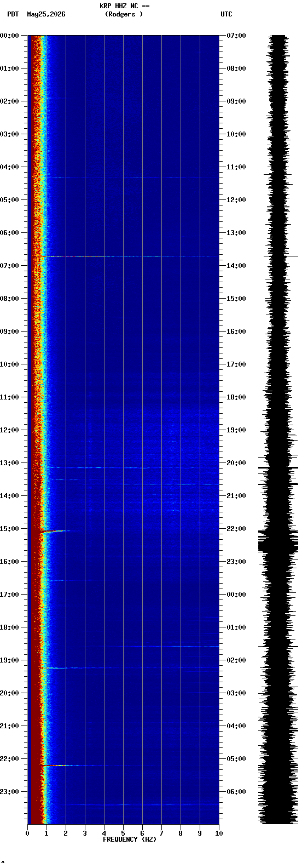Click the '10:00' UTC label on right axis
This screenshot has width=302, height=868.
[x=236, y=134]
